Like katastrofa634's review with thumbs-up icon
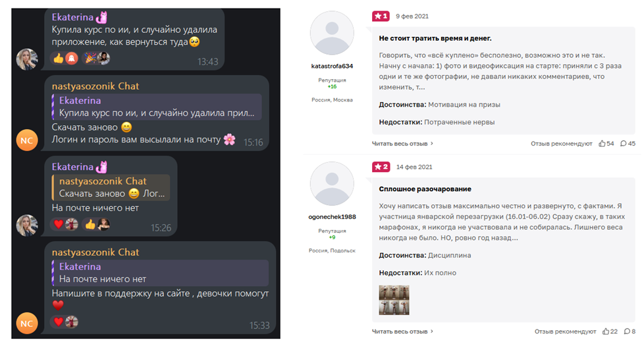This screenshot has width=644, height=346. tap(602, 144)
